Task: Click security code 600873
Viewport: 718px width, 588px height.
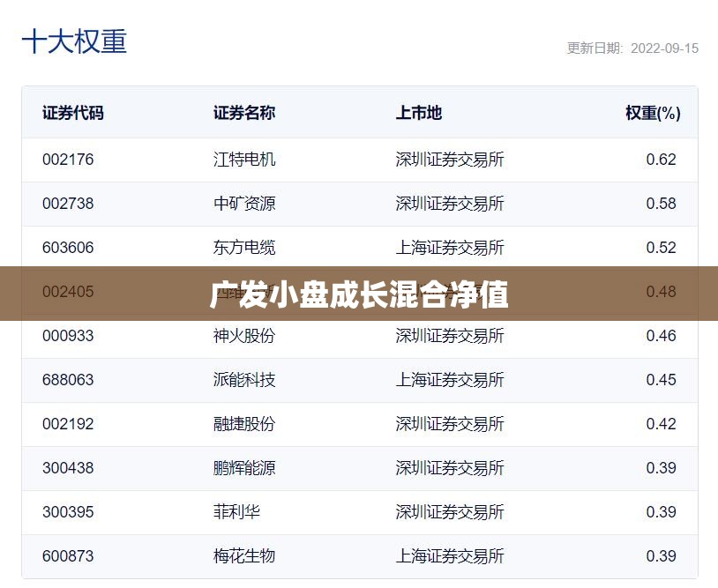Action: point(68,556)
